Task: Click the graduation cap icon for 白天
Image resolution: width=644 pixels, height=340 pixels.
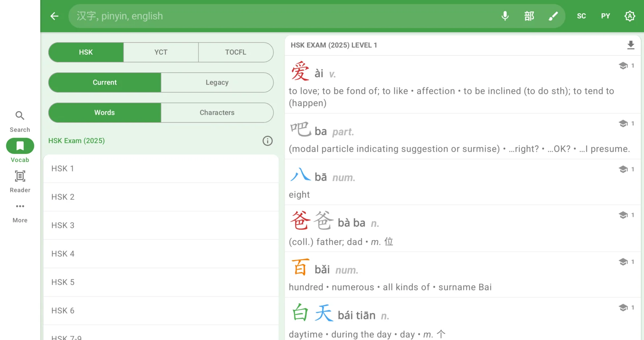Action: 623,308
